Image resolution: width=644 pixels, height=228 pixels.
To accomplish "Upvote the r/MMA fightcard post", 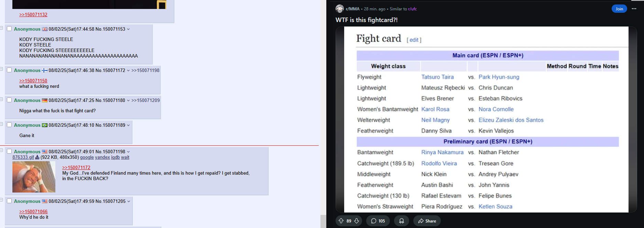I will [341, 221].
